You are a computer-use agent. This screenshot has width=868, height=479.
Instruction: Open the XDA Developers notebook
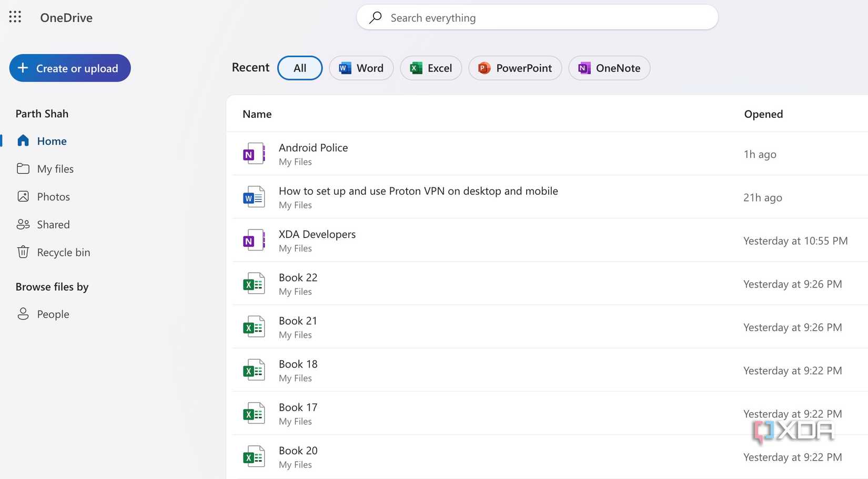[317, 234]
